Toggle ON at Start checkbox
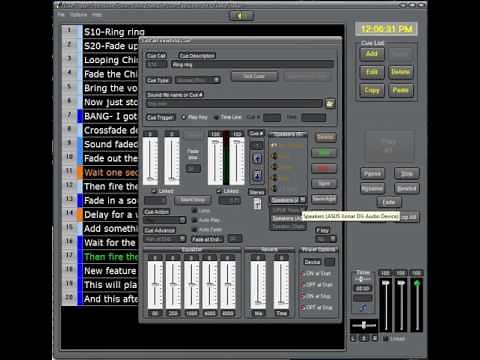480x360 pixels. 303,274
